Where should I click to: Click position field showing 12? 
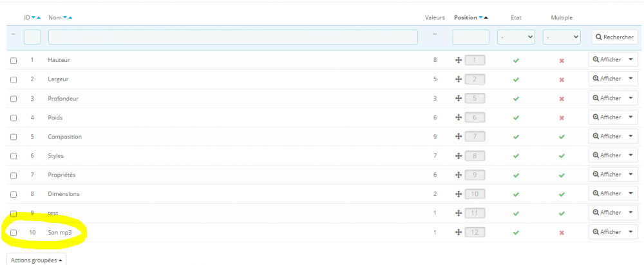(x=475, y=233)
